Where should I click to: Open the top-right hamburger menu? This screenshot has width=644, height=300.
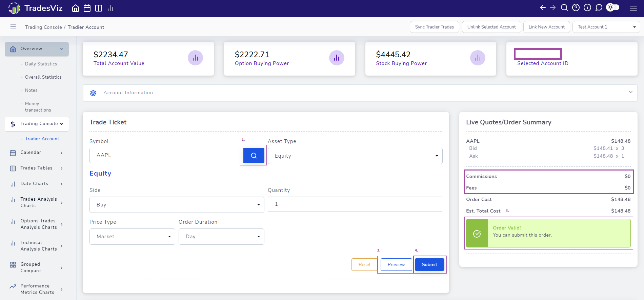pyautogui.click(x=633, y=8)
